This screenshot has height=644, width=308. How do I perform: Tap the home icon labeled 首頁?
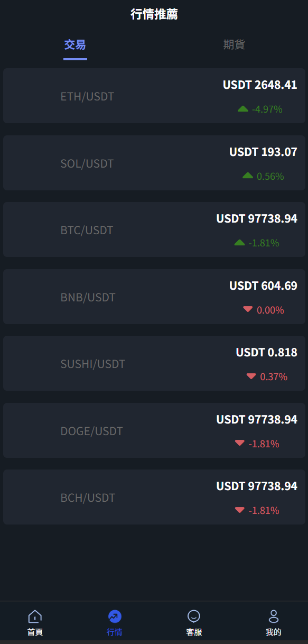[35, 617]
